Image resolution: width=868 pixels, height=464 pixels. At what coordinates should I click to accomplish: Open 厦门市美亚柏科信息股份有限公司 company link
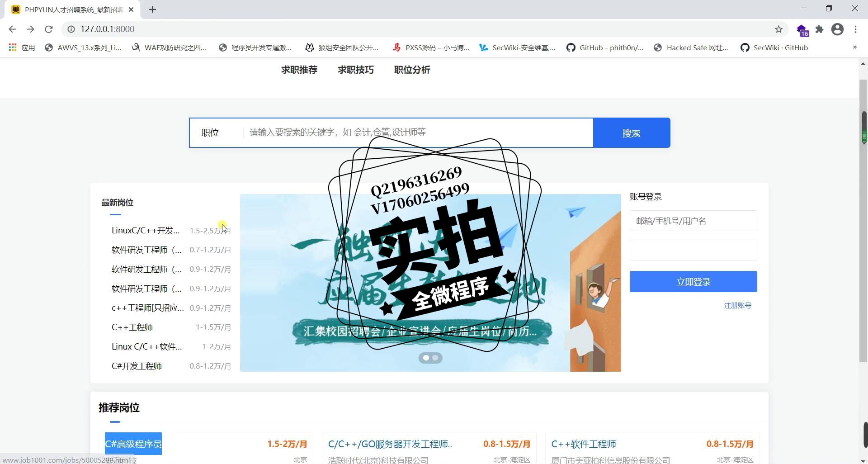pos(611,460)
